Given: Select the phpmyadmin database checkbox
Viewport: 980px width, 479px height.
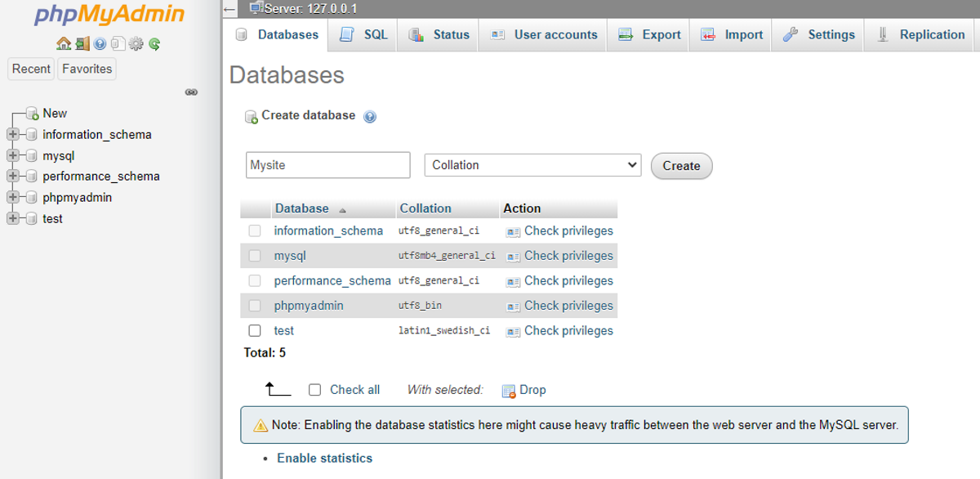Looking at the screenshot, I should click(255, 306).
